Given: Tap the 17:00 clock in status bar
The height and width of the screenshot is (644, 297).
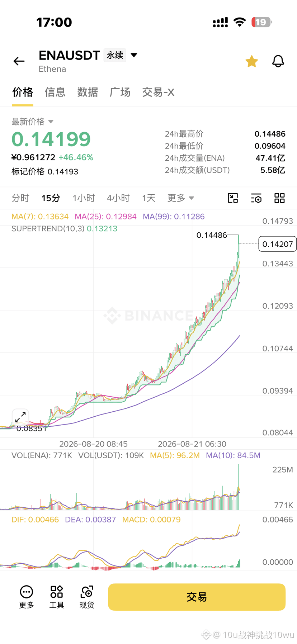Looking at the screenshot, I should (54, 22).
